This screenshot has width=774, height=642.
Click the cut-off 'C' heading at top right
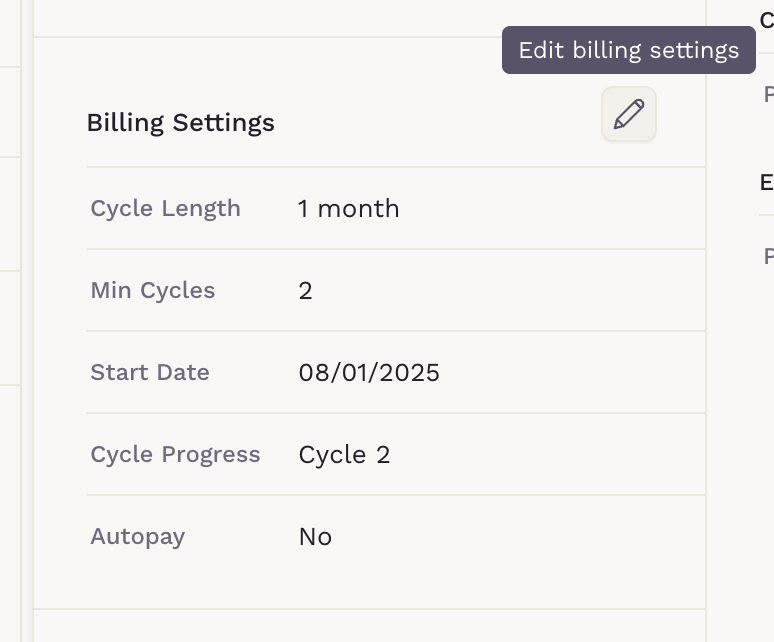(766, 19)
